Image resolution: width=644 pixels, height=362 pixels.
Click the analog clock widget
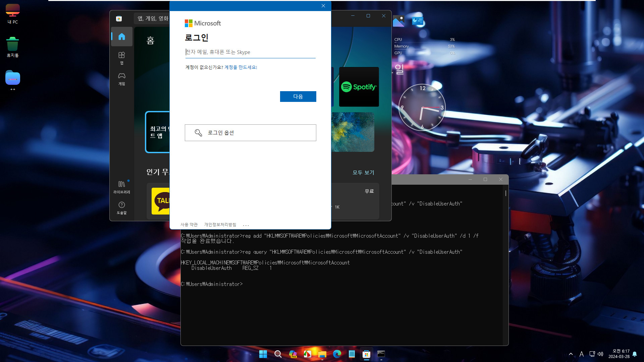(x=422, y=108)
